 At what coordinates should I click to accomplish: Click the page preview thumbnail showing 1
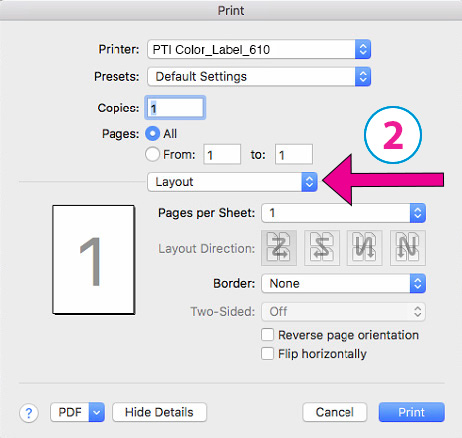click(x=94, y=260)
